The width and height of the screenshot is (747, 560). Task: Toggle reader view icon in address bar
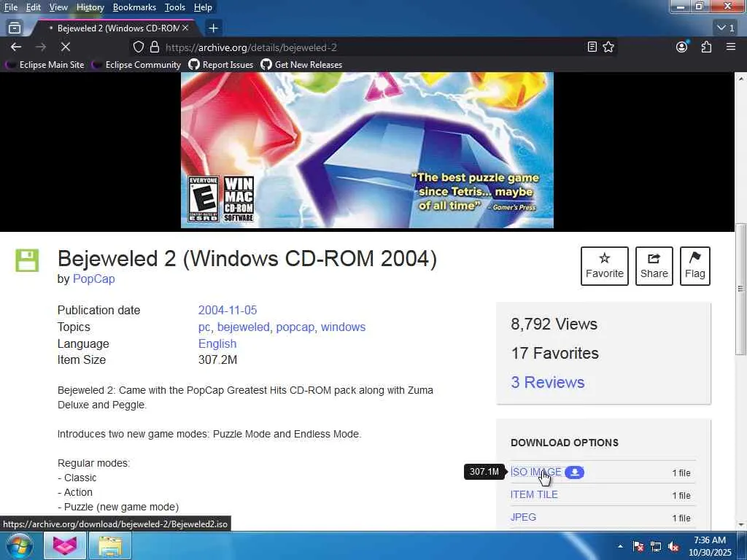click(592, 47)
